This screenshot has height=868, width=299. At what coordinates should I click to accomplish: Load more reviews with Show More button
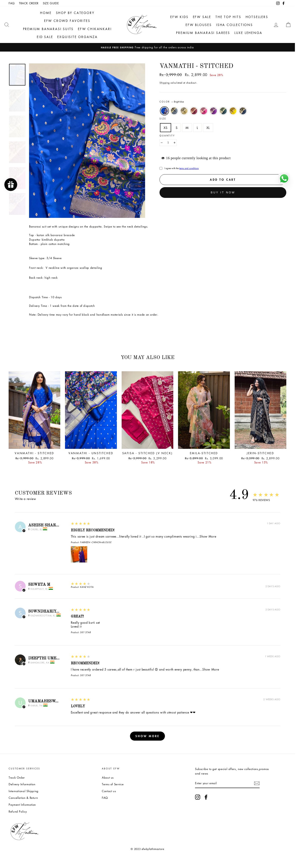(x=149, y=745)
